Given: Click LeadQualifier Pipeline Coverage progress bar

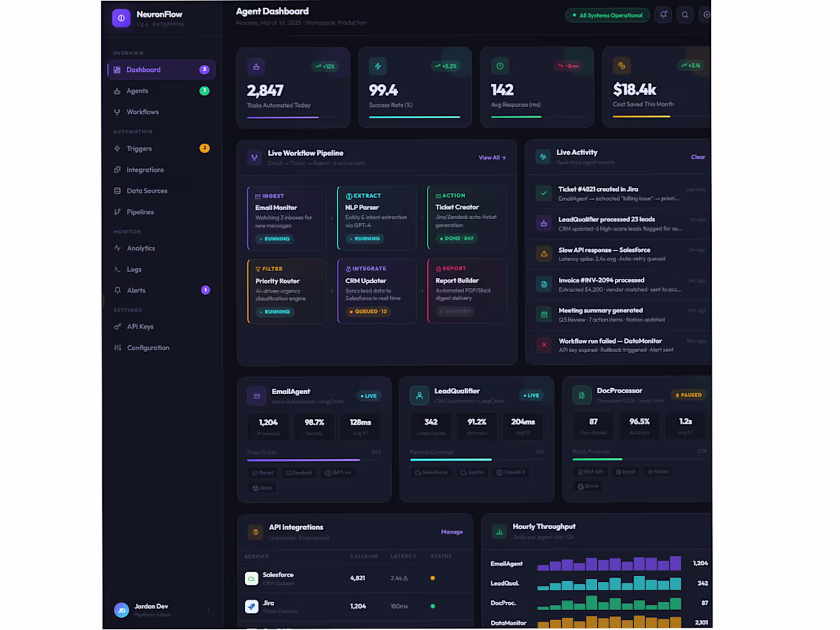Looking at the screenshot, I should (477, 459).
